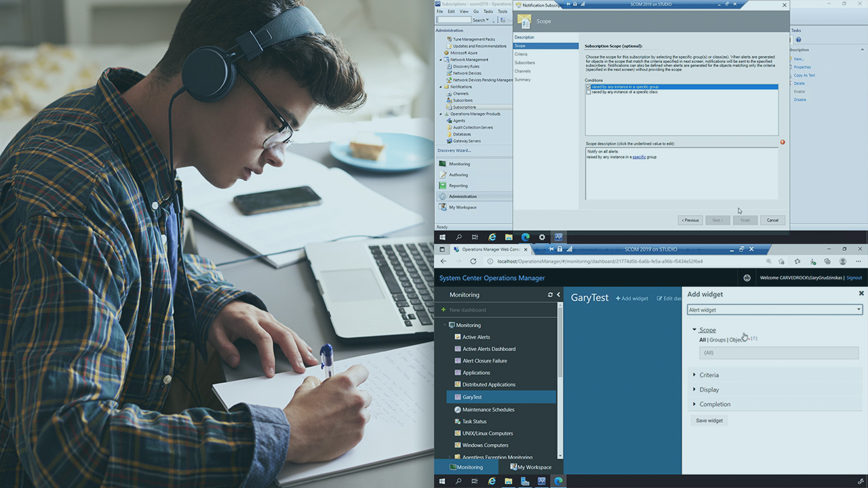Click the (All) scope input field
868x488 pixels.
click(x=778, y=352)
